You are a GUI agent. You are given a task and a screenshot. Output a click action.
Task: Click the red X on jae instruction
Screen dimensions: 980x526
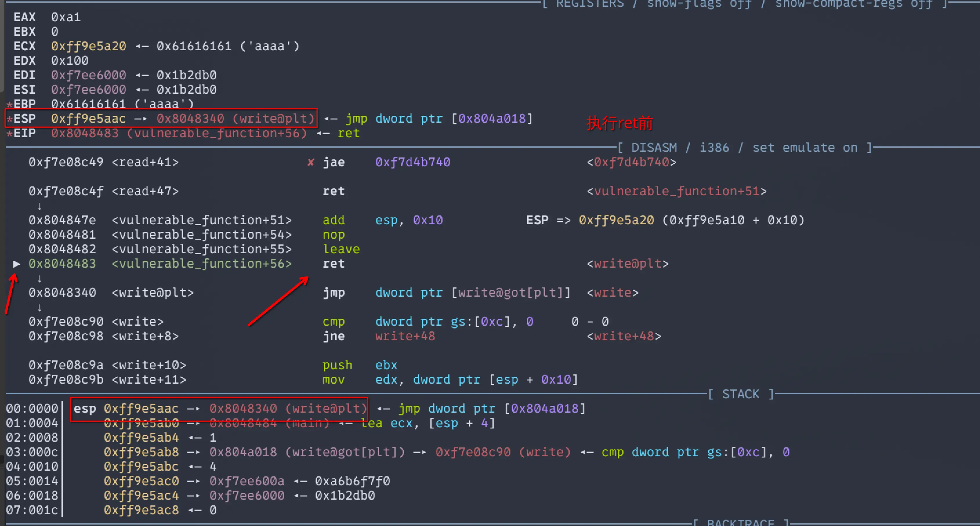coord(311,162)
